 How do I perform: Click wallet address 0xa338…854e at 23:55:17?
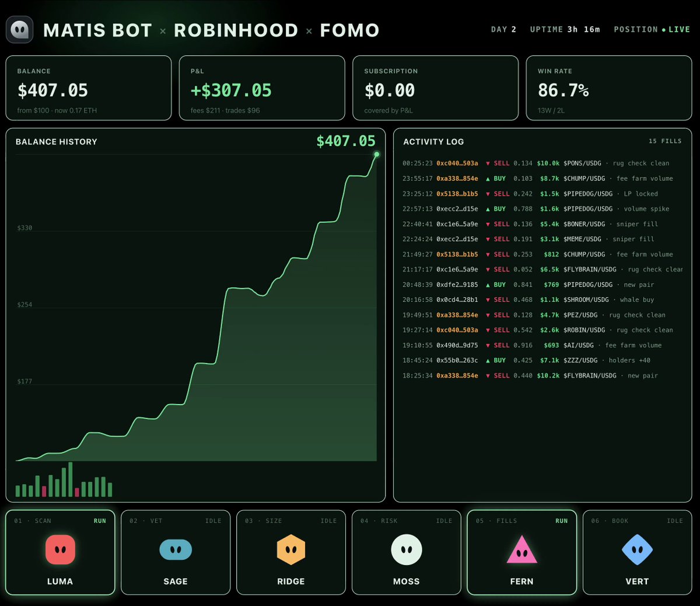pos(457,179)
